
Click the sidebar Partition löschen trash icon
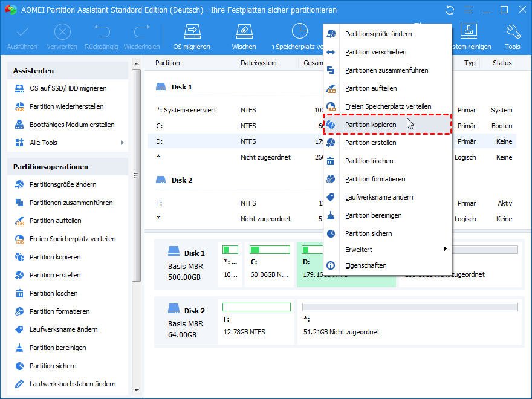19,293
